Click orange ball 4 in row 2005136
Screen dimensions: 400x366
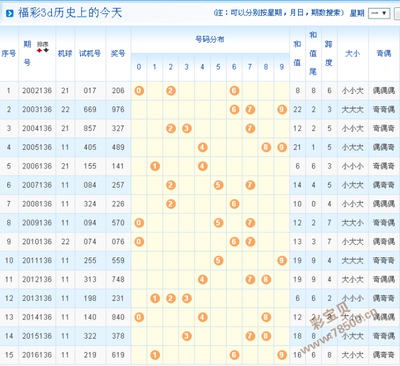[x=203, y=147]
